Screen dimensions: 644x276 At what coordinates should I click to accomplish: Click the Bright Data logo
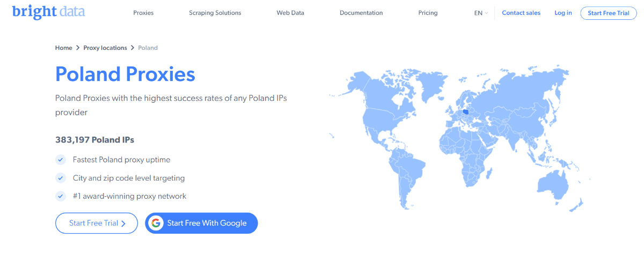pos(48,11)
